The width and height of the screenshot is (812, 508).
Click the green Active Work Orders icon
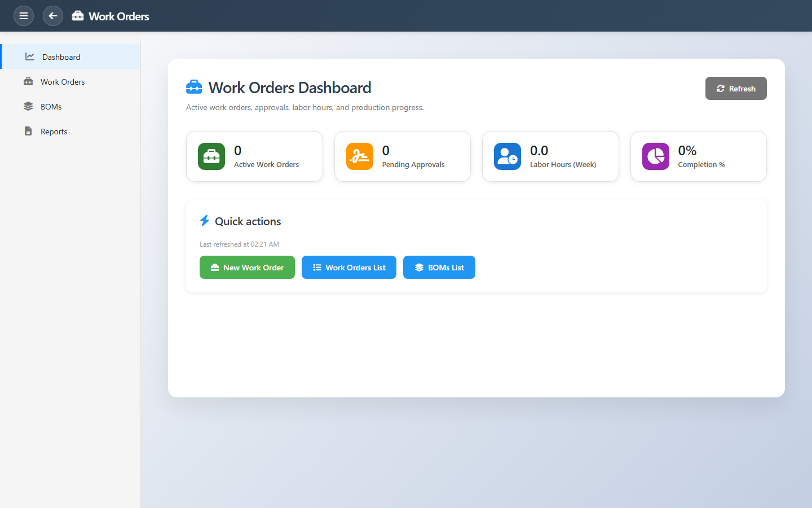tap(211, 156)
